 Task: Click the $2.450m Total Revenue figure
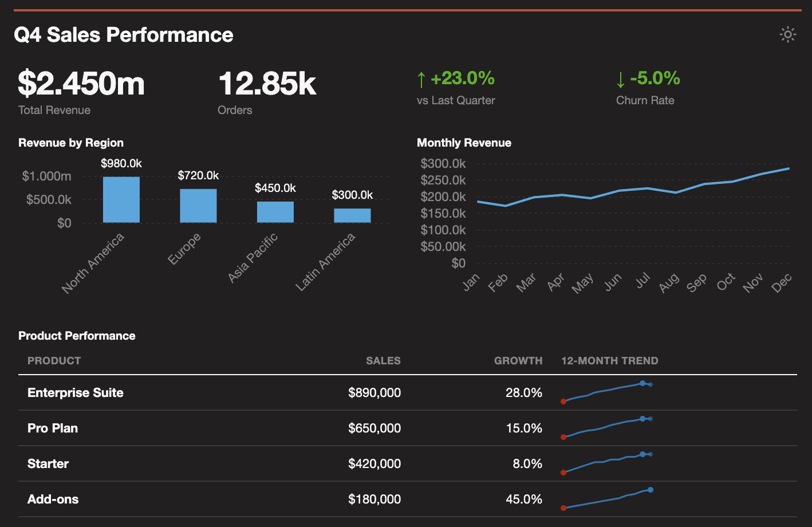pos(81,84)
